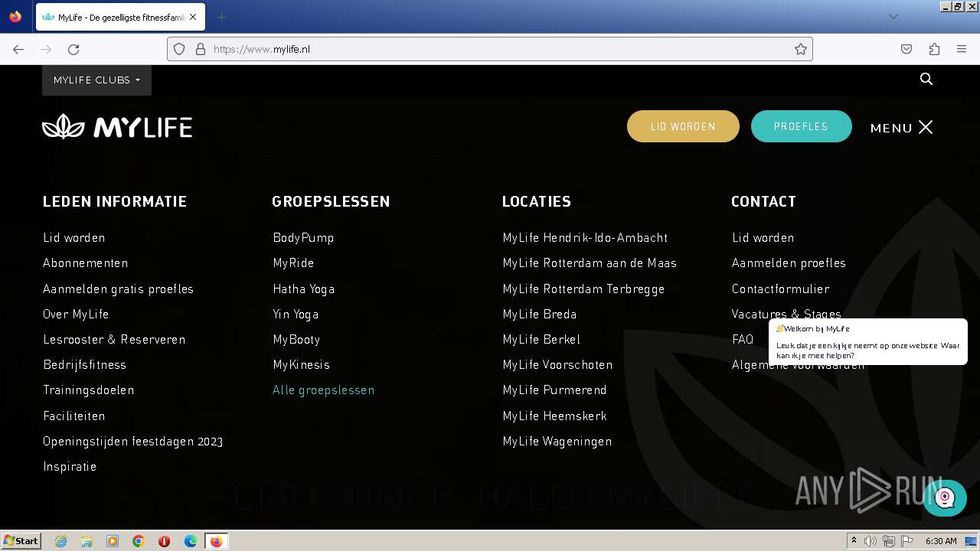Screen dimensions: 980x551
Task: Reload the page with the refresh icon
Action: point(73,49)
